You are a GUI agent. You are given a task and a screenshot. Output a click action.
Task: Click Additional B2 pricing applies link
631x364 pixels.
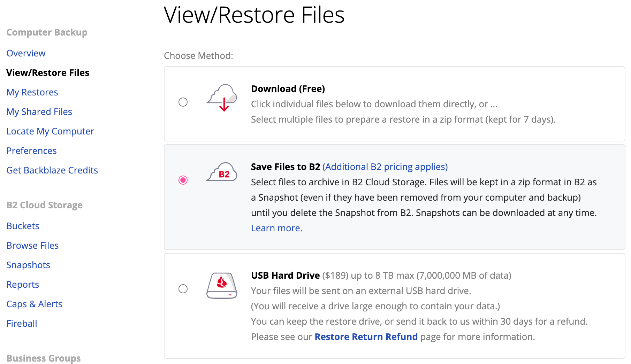pos(385,167)
